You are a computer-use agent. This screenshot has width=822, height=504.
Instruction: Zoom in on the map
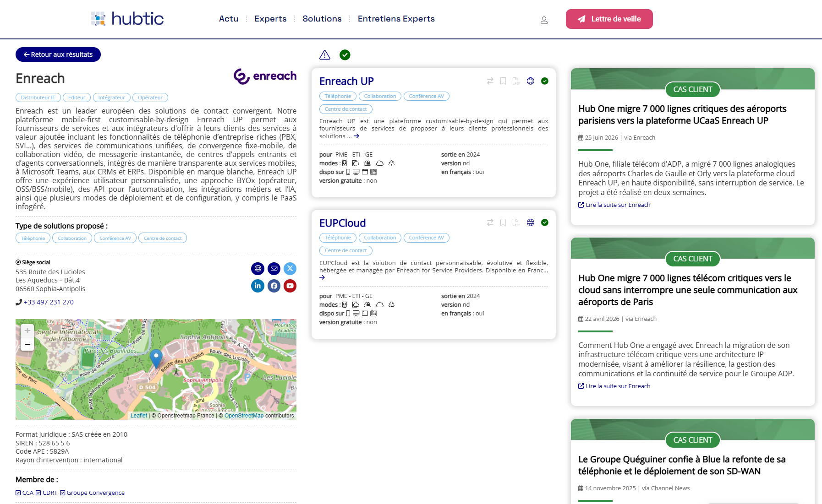click(x=27, y=331)
